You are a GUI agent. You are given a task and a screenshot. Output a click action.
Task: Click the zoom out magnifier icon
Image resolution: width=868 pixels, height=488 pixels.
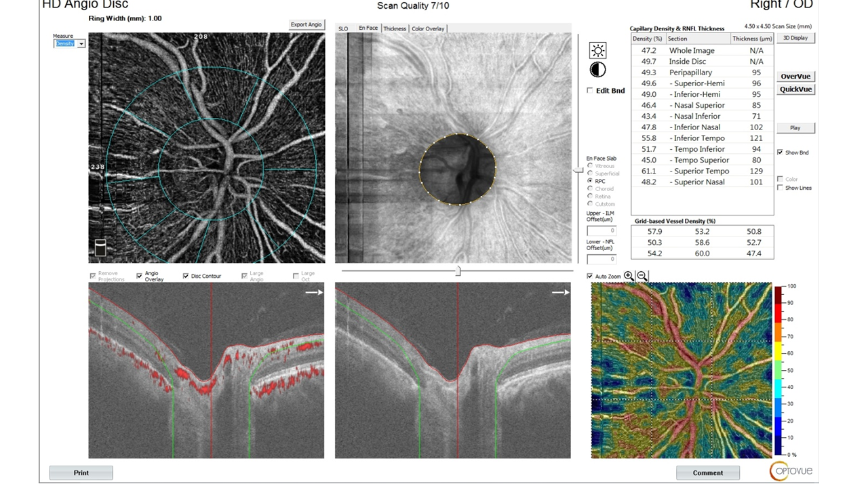coord(642,276)
